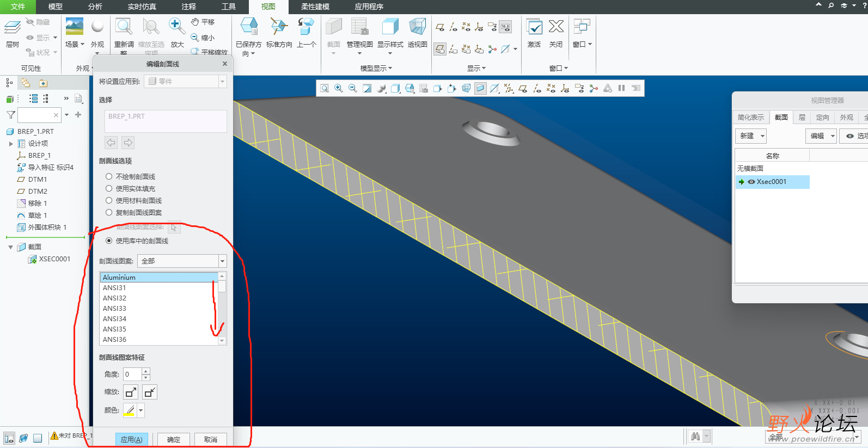Click the Zoom In (放大) ribbon icon
The image size is (868, 448).
pos(176,27)
